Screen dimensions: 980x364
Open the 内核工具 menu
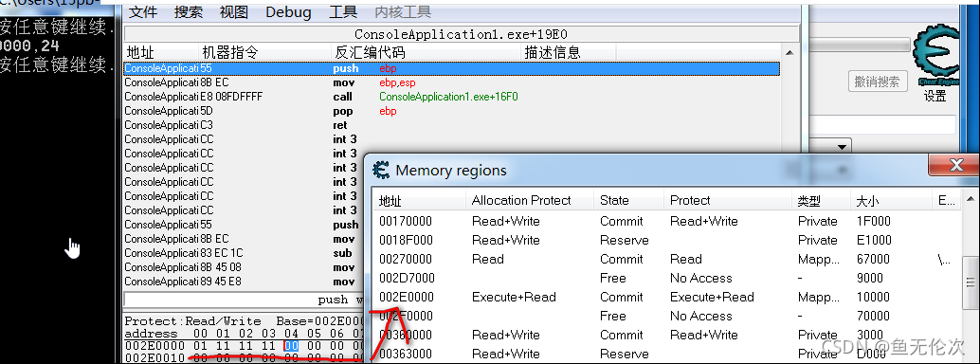[403, 12]
